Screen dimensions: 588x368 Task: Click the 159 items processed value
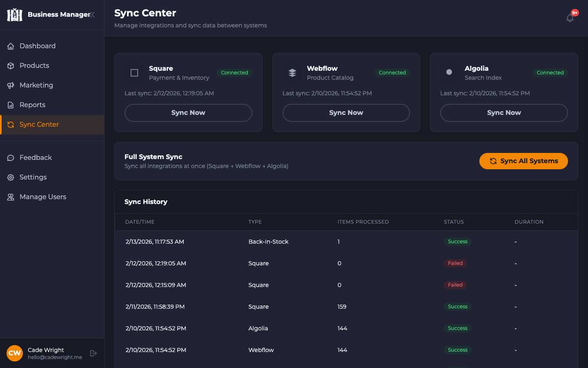(342, 307)
